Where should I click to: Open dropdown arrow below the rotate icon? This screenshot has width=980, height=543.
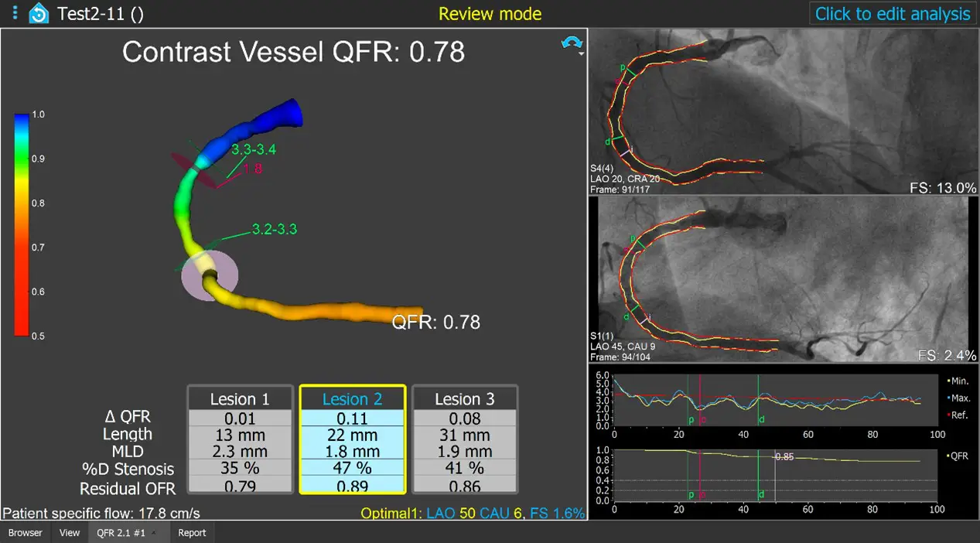580,55
